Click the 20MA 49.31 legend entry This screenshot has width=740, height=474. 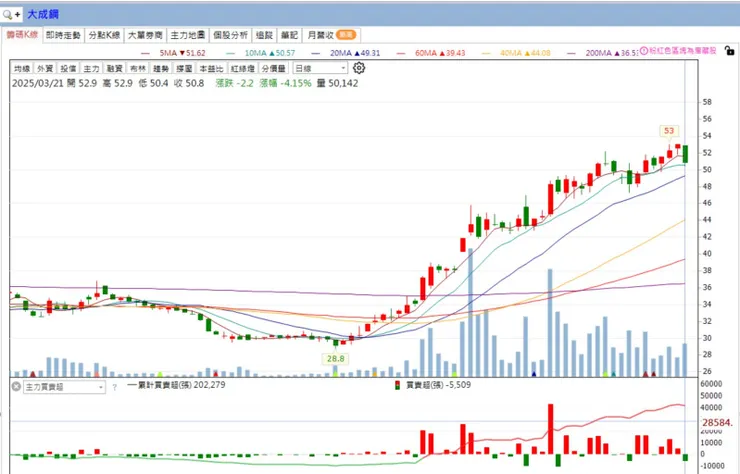click(346, 53)
